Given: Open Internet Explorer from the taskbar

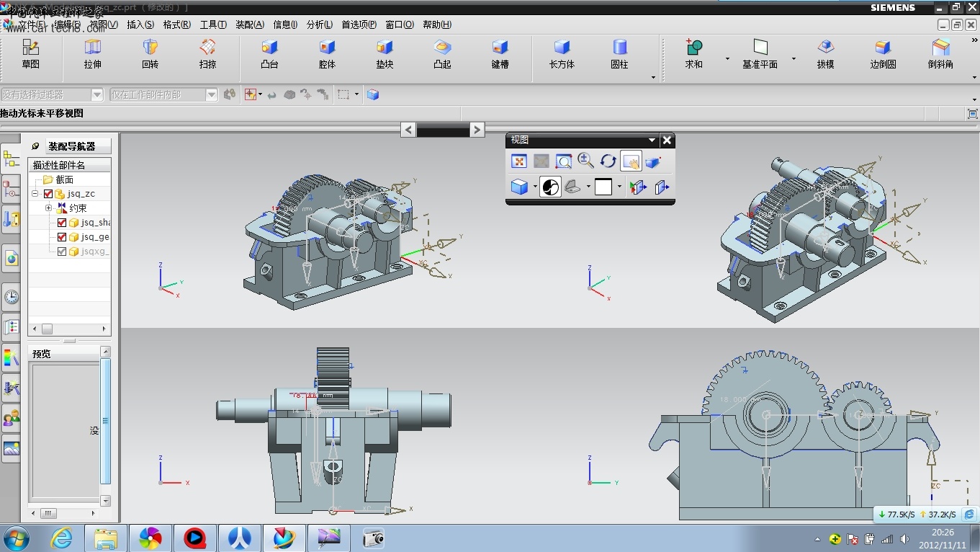Looking at the screenshot, I should coord(62,538).
